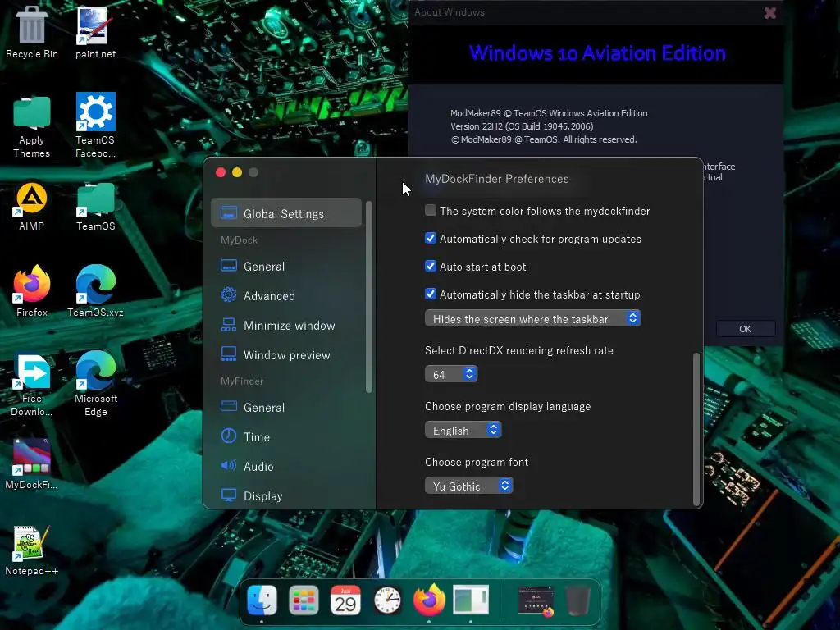Open TeamOS folder on desktop
Image resolution: width=840 pixels, height=630 pixels.
pyautogui.click(x=95, y=207)
